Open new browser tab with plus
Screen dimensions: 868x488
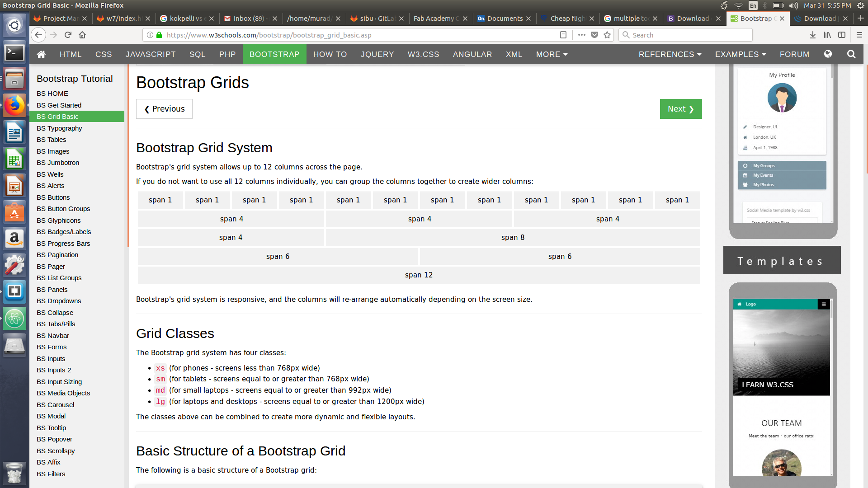click(861, 18)
